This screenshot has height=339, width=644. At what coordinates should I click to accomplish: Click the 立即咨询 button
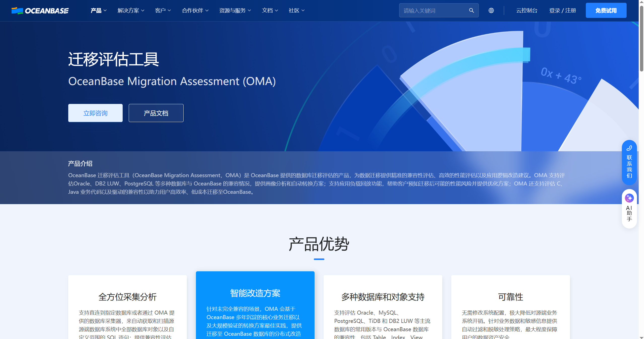click(95, 113)
